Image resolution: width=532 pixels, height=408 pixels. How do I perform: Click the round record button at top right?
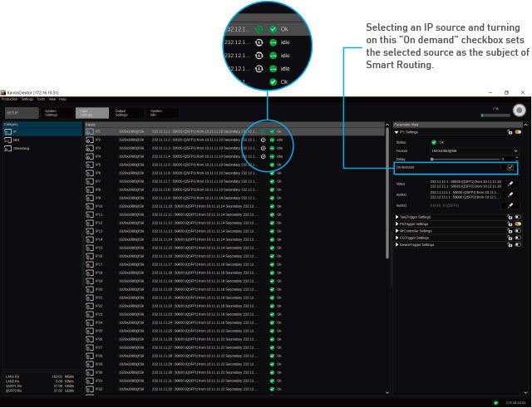pyautogui.click(x=519, y=111)
